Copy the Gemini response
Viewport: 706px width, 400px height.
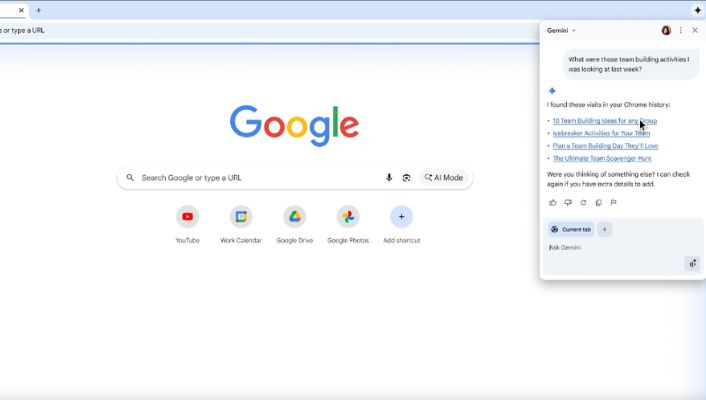pos(598,202)
